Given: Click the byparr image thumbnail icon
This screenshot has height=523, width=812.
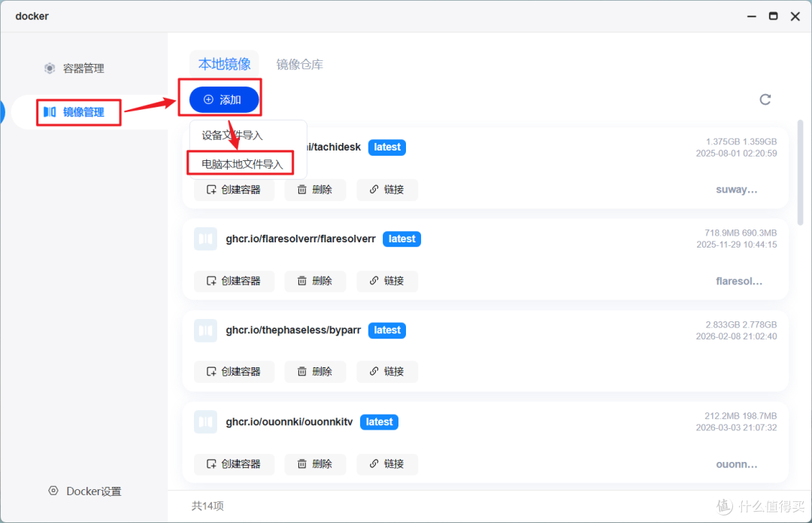Looking at the screenshot, I should pyautogui.click(x=205, y=330).
